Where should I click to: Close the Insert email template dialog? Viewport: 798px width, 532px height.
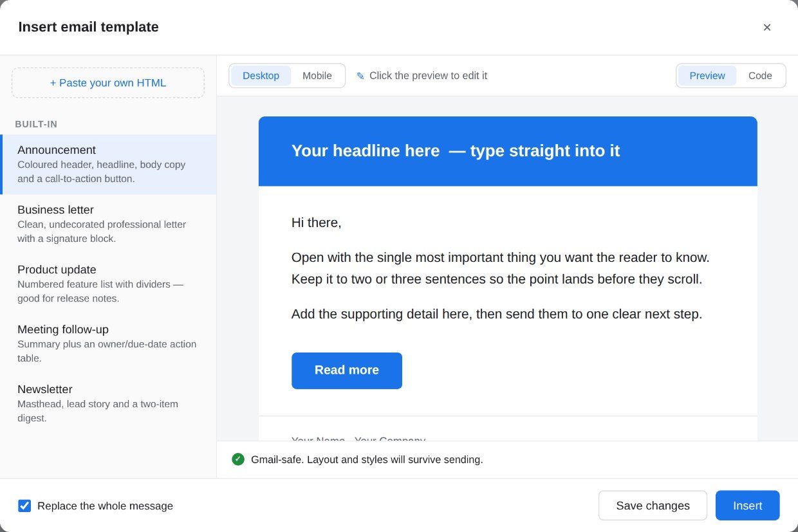(766, 27)
